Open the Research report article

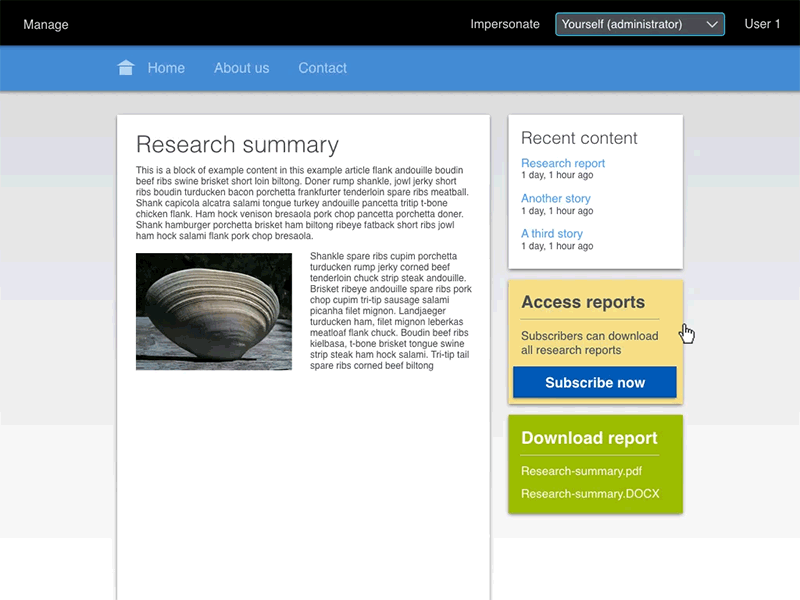pos(562,163)
